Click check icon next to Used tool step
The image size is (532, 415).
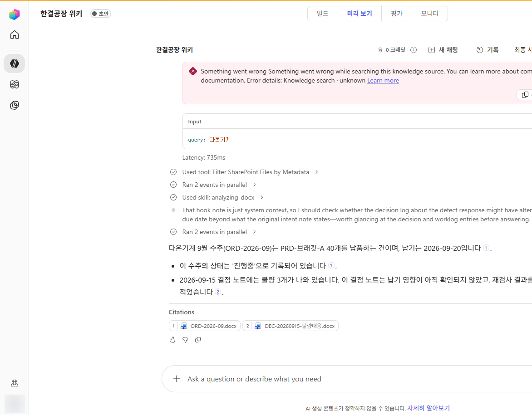173,172
